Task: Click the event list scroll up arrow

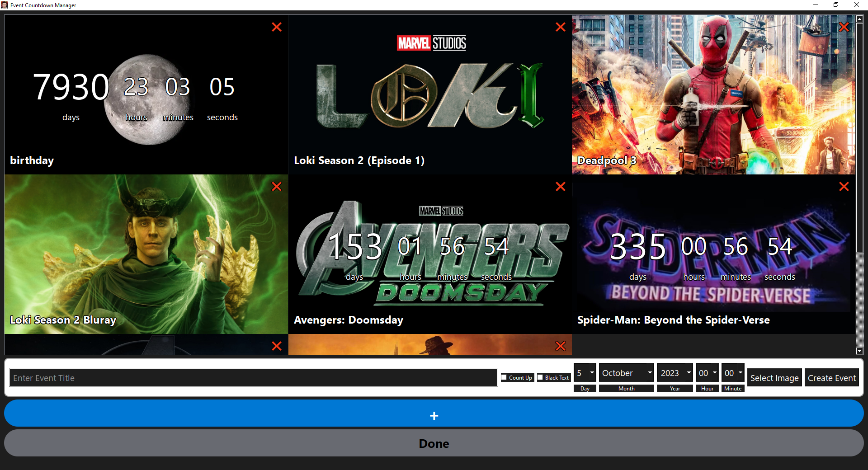Action: click(x=859, y=19)
